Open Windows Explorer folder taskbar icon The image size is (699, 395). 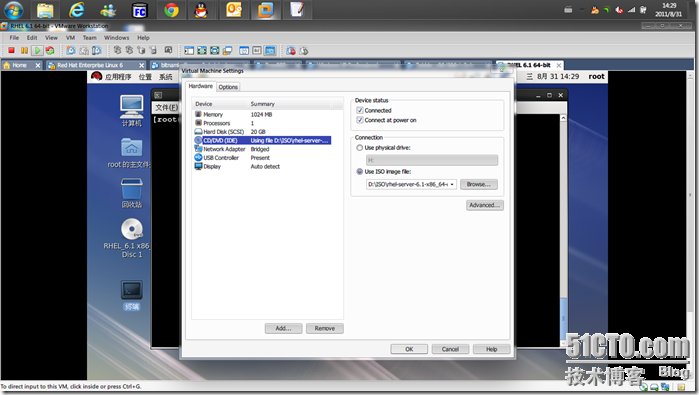45,10
